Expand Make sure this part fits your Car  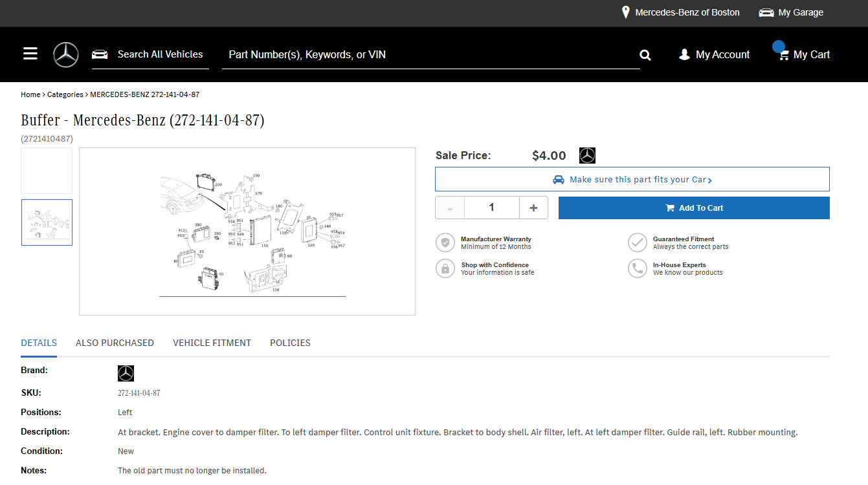click(x=632, y=179)
